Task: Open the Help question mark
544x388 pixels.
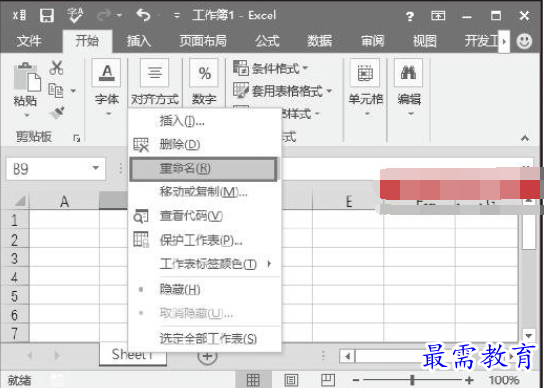Action: click(x=410, y=16)
